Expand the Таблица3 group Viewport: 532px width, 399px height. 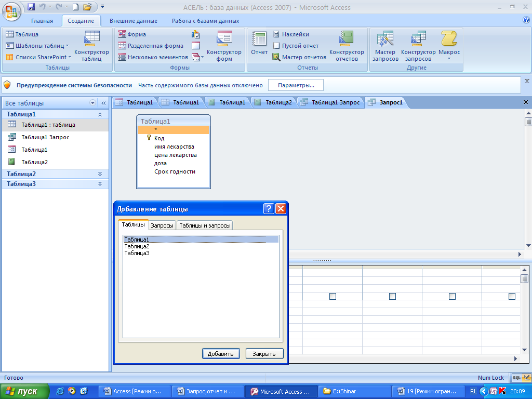(100, 183)
